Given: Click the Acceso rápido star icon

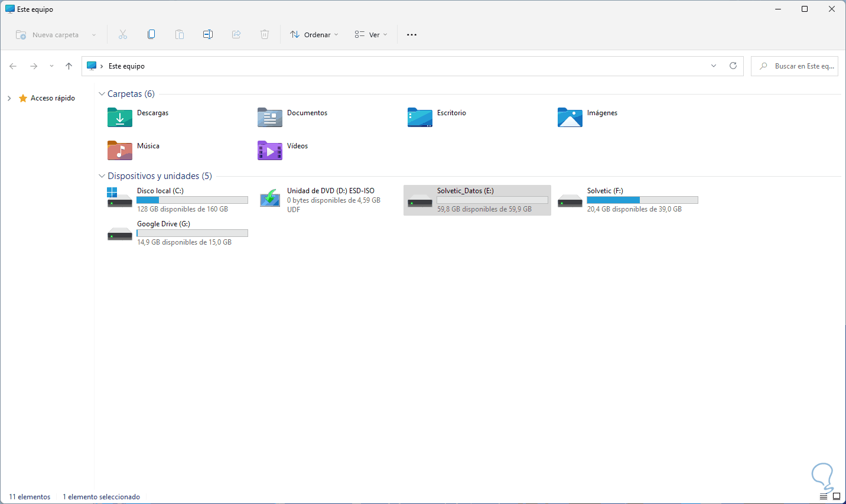Looking at the screenshot, I should click(x=23, y=98).
